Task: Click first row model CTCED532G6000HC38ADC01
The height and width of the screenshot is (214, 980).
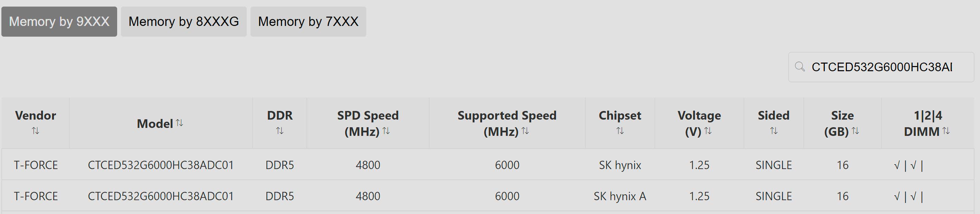Action: pyautogui.click(x=161, y=165)
